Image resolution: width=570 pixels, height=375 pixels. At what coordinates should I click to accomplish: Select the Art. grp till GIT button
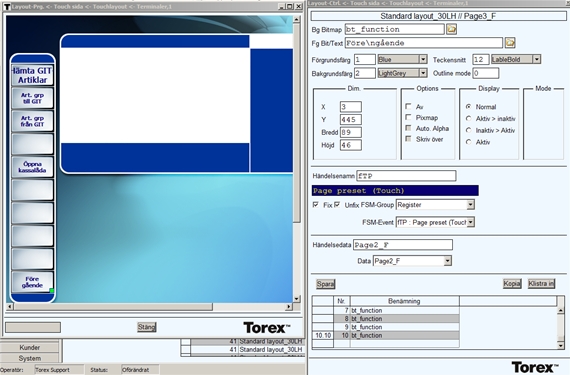[32, 98]
